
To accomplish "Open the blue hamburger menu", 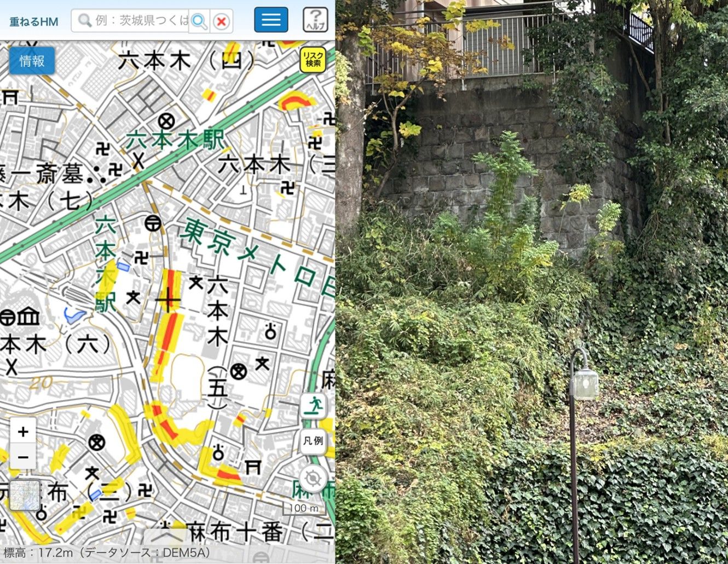I will 271,20.
